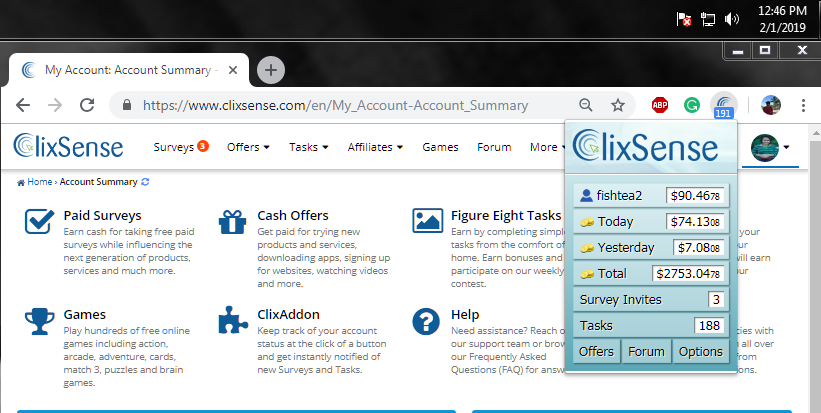Click the Help question mark icon
The width and height of the screenshot is (821, 413).
[x=426, y=321]
